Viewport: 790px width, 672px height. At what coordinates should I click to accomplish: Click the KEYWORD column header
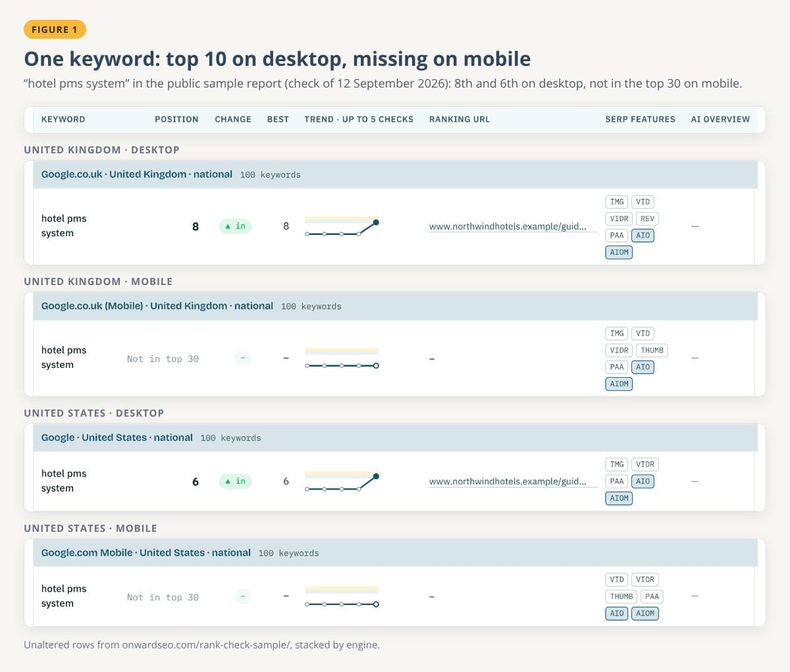pyautogui.click(x=63, y=120)
